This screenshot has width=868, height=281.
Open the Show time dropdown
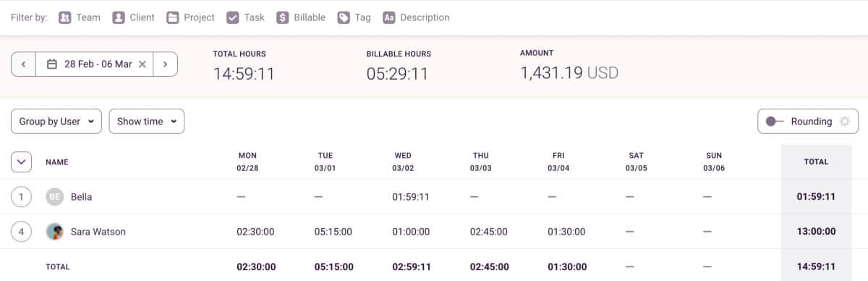tap(147, 122)
